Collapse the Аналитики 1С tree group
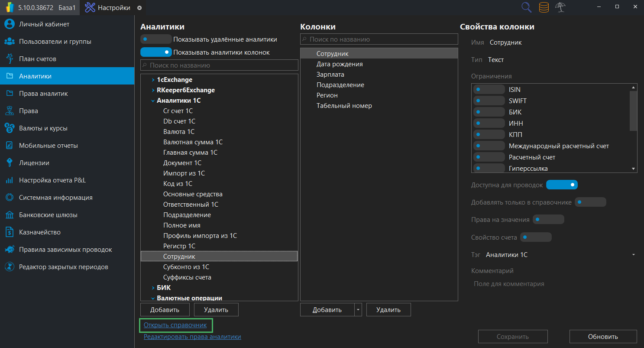The width and height of the screenshot is (644, 348). tap(153, 101)
